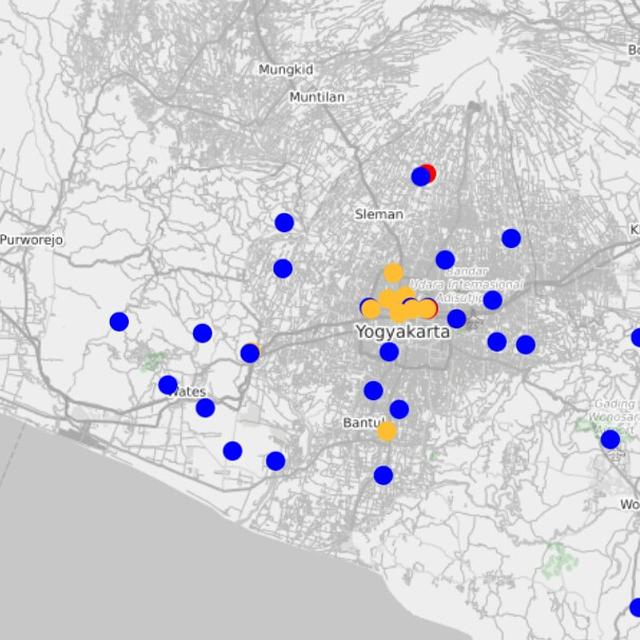Select the blue marker directly south of Bantul

click(x=383, y=475)
